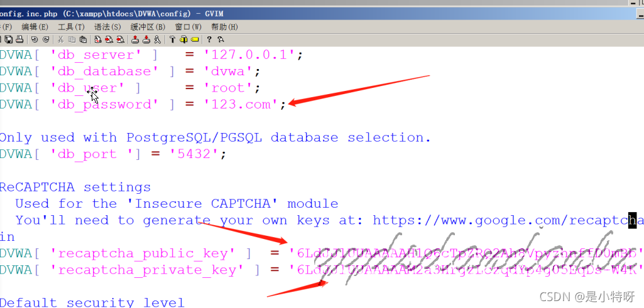The image size is (644, 308).
Task: Click the Help question mark icon
Action: tap(209, 40)
